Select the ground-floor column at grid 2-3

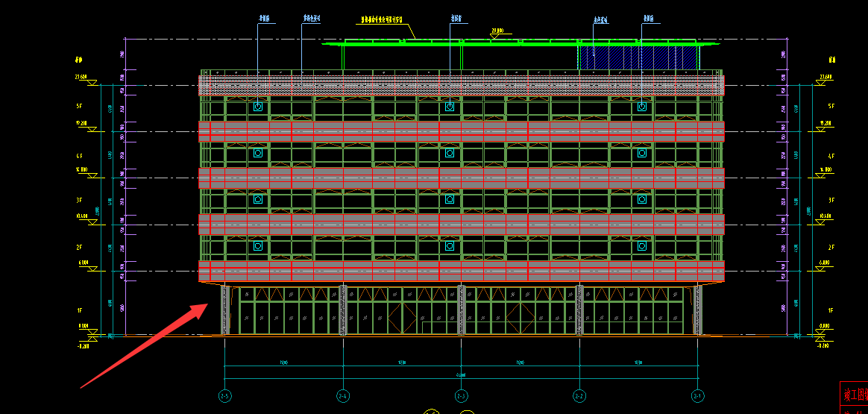462,310
